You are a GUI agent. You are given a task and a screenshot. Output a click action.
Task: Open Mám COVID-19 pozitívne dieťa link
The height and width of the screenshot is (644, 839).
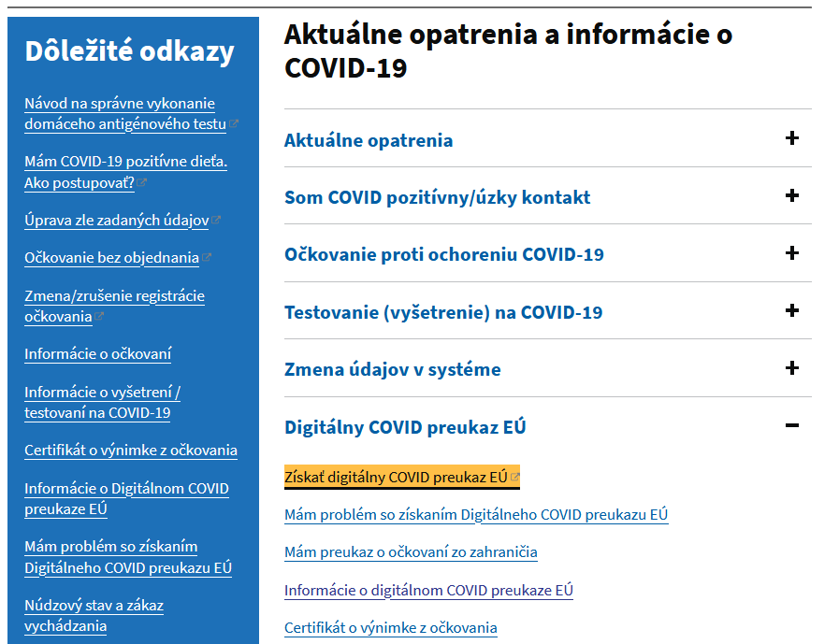(125, 171)
